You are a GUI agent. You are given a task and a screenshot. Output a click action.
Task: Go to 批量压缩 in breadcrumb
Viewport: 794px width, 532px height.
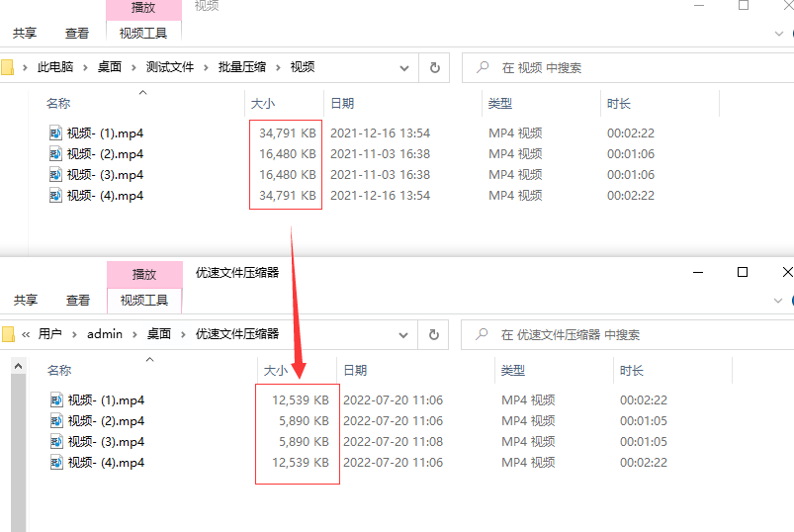[242, 67]
